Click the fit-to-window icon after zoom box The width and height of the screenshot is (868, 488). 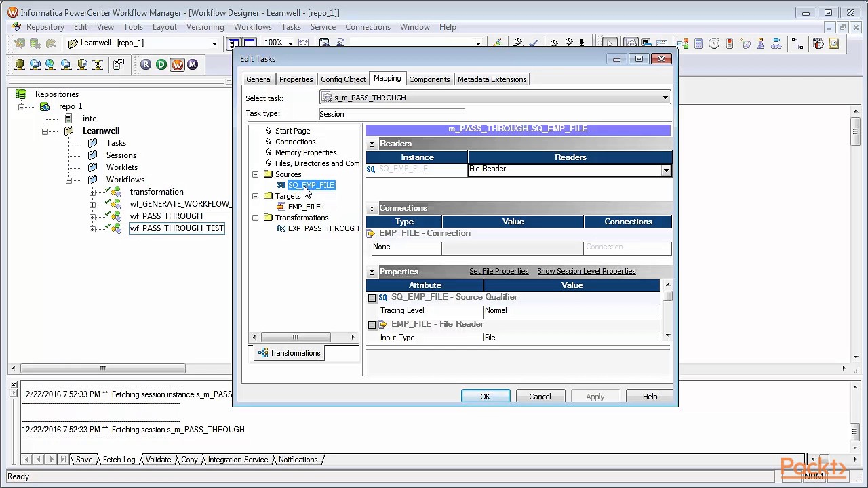point(303,43)
